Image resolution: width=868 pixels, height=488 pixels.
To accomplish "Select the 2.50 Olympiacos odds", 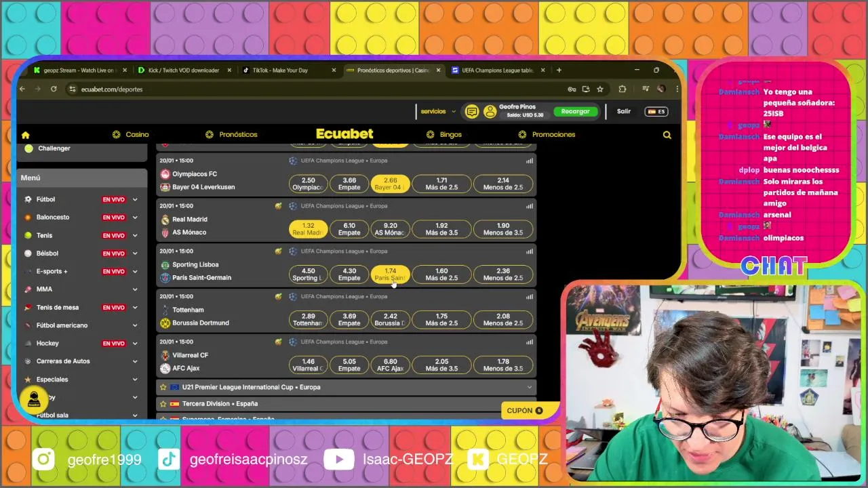I will [308, 184].
